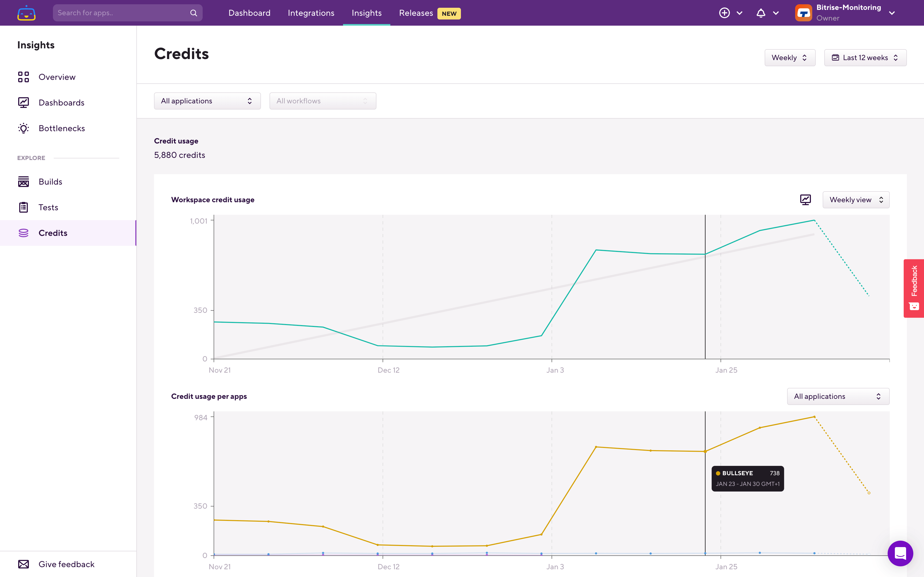Open the notifications bell

(761, 13)
